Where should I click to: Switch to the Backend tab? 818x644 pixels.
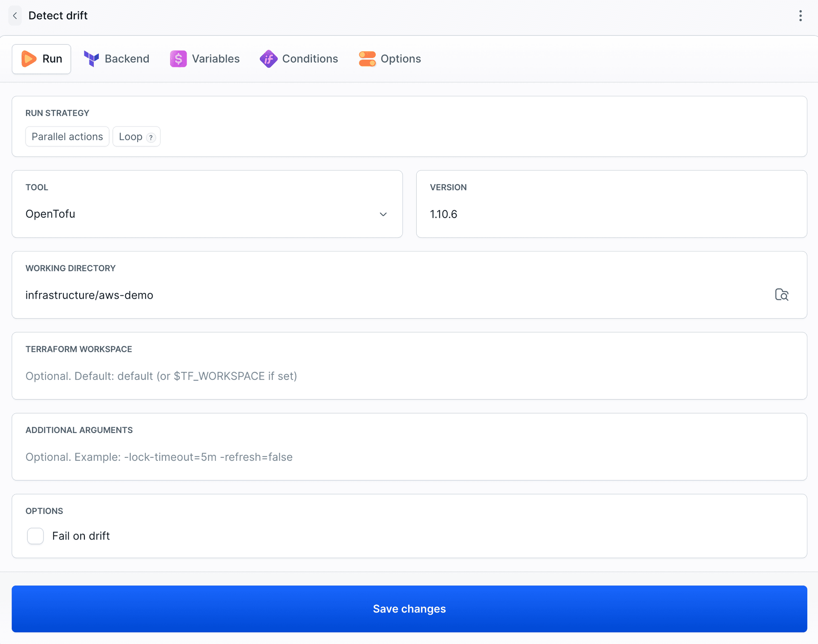[x=116, y=59]
